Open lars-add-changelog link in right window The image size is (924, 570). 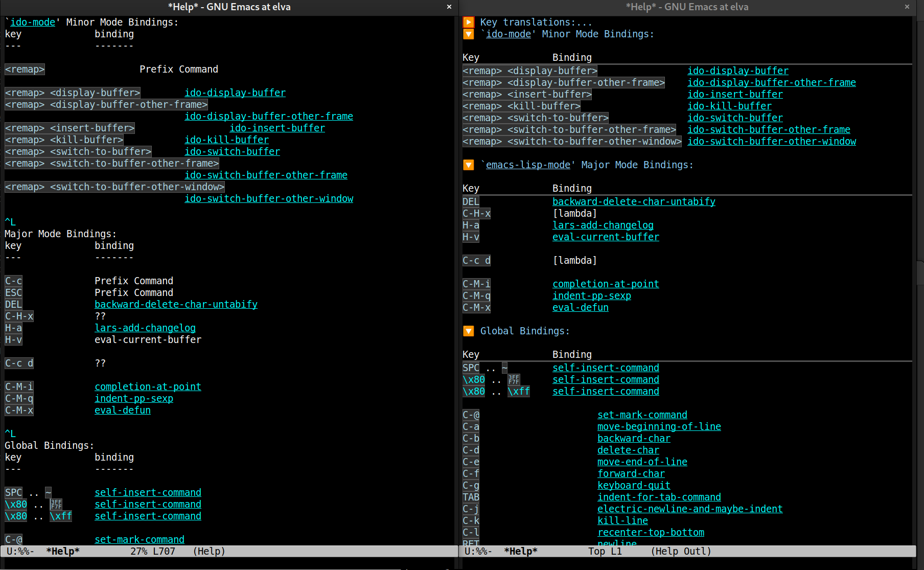pos(603,225)
